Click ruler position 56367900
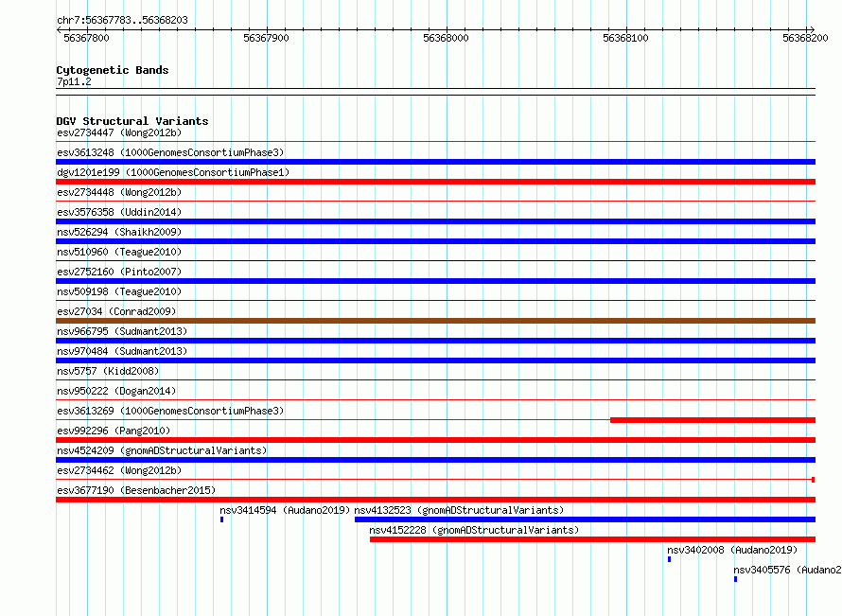The width and height of the screenshot is (842, 616). 266,38
